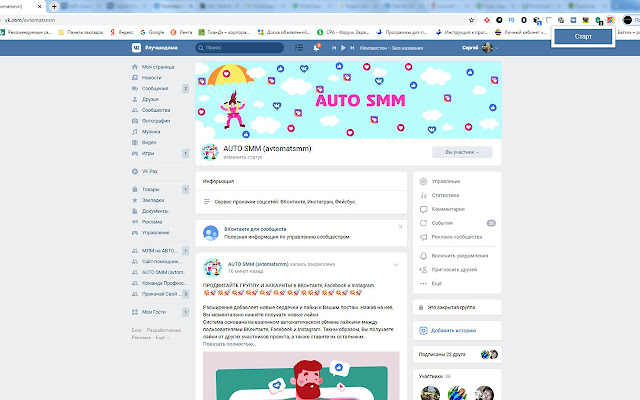Expand the post with Показать полностью
The height and width of the screenshot is (400, 640).
pos(229,344)
